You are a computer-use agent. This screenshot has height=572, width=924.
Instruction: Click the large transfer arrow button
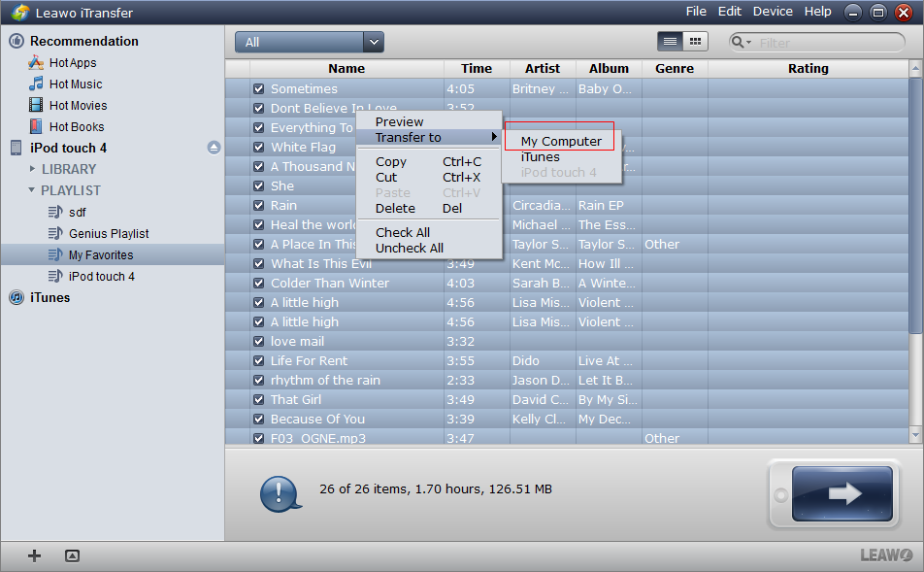[x=842, y=493]
